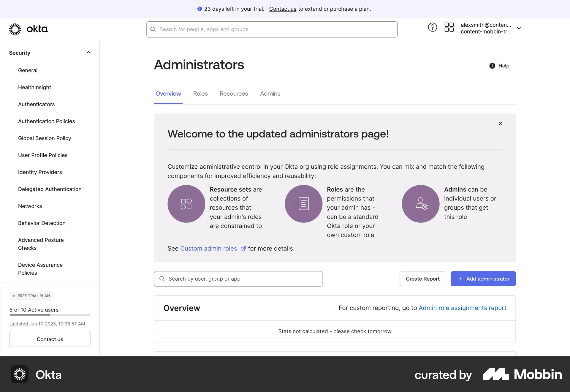
Task: Click the Okta logo in the header
Action: click(28, 29)
